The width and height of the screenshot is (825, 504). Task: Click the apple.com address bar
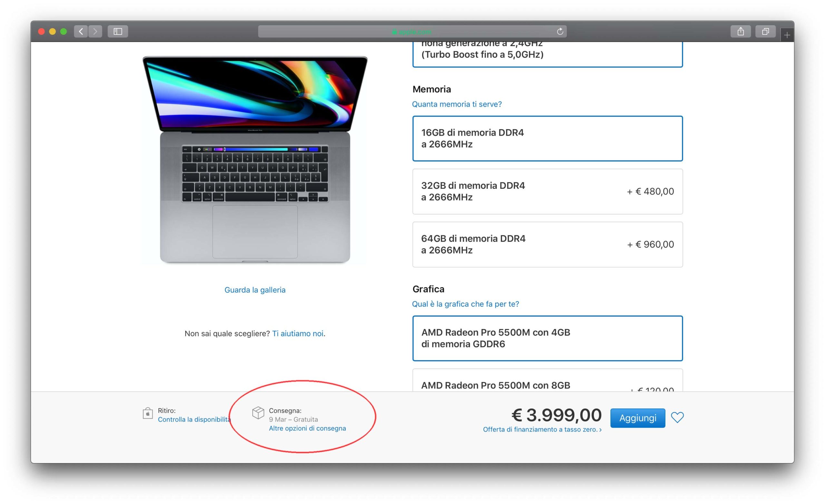pos(412,32)
